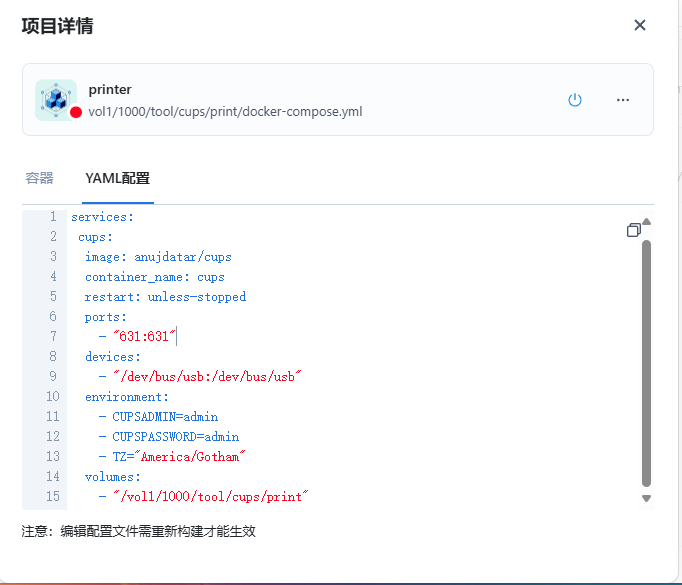This screenshot has width=682, height=585.
Task: Click the 'image: anujdatar/cups' line
Action: tap(158, 257)
